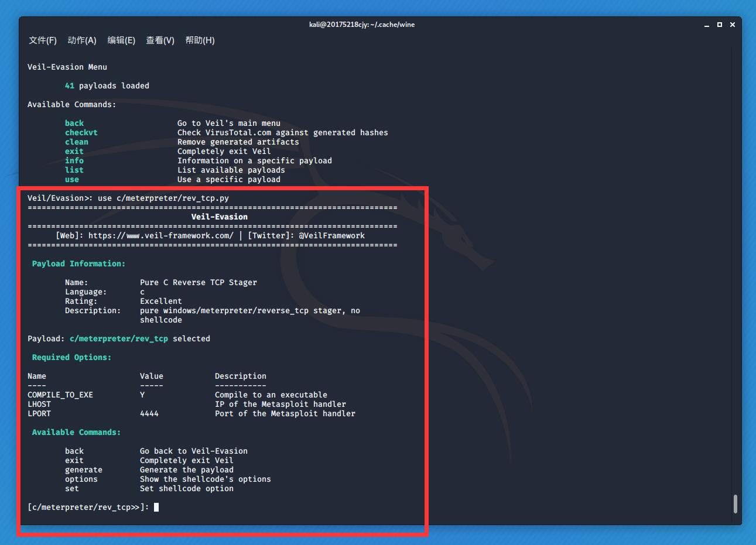Screen dimensions: 756x545
Task: Click the veil-framework.com web URL
Action: pyautogui.click(x=161, y=235)
